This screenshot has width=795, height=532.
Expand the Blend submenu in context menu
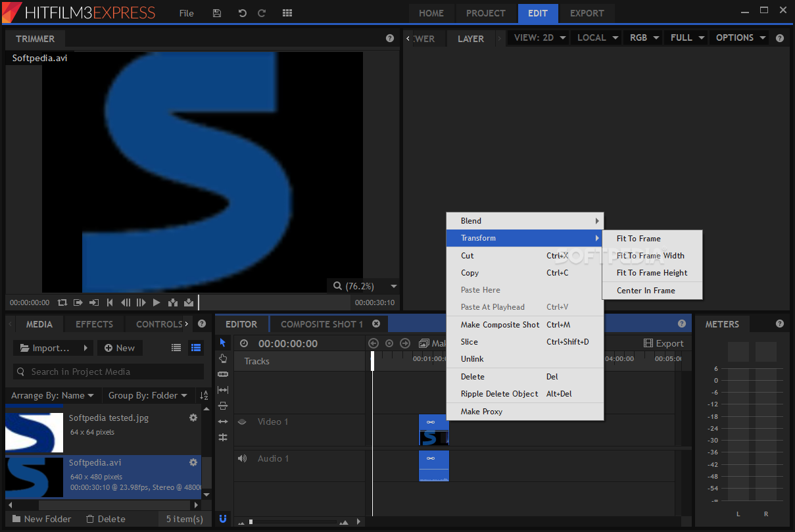[525, 221]
